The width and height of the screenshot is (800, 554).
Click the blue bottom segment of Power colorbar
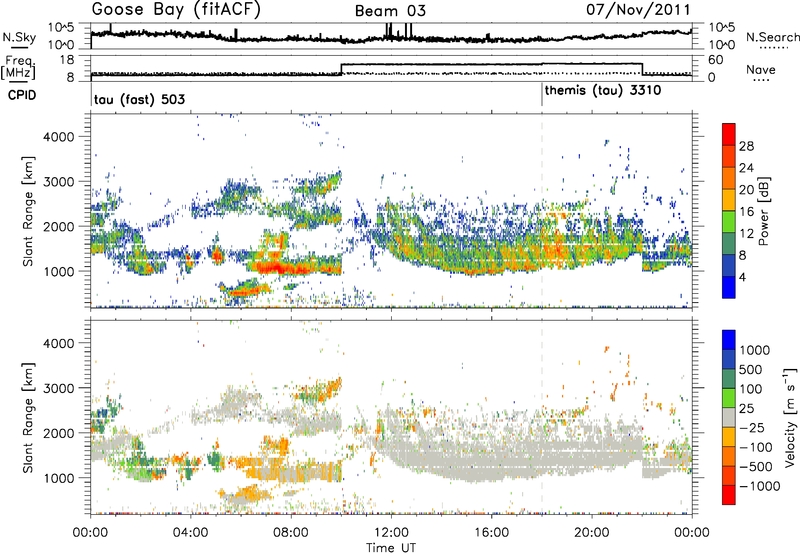pyautogui.click(x=729, y=287)
